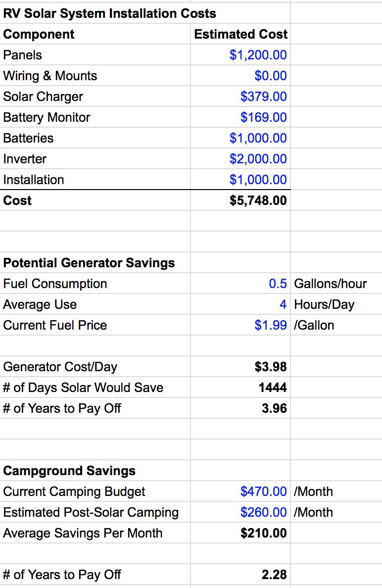Viewport: 382px width, 588px height.
Task: Select the Batteries $1,000.00 cost cell
Action: tap(258, 138)
